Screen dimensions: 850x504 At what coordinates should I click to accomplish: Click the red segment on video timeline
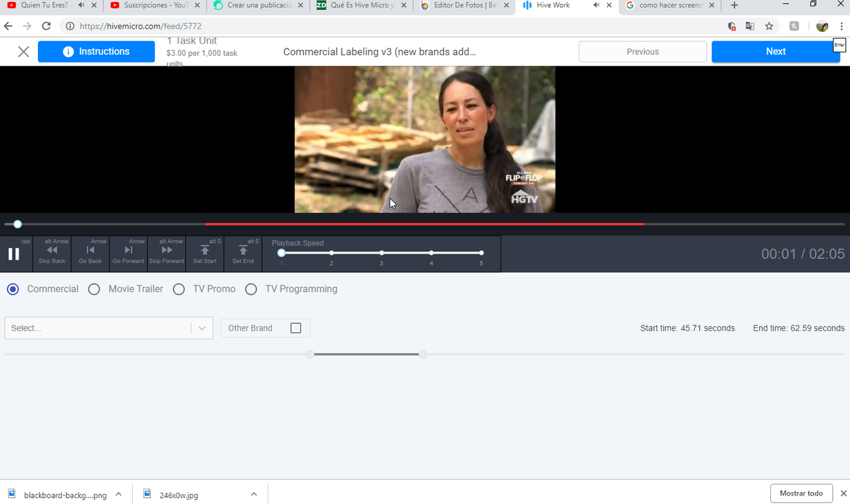pos(424,224)
